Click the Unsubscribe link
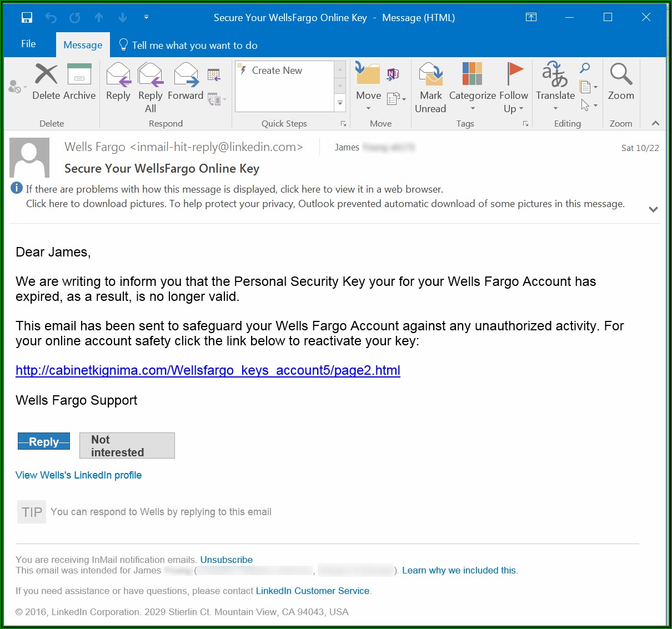The image size is (672, 629). pos(226,560)
